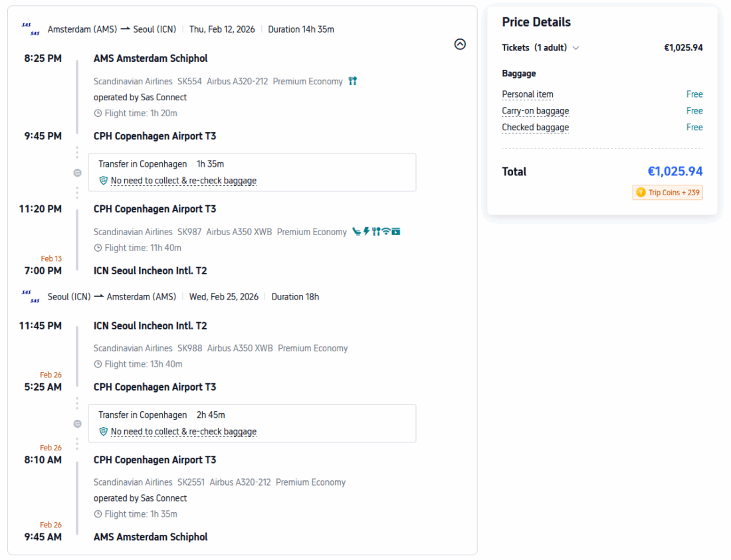This screenshot has width=731, height=560.
Task: Click the total price €1,025.94
Action: click(x=675, y=171)
